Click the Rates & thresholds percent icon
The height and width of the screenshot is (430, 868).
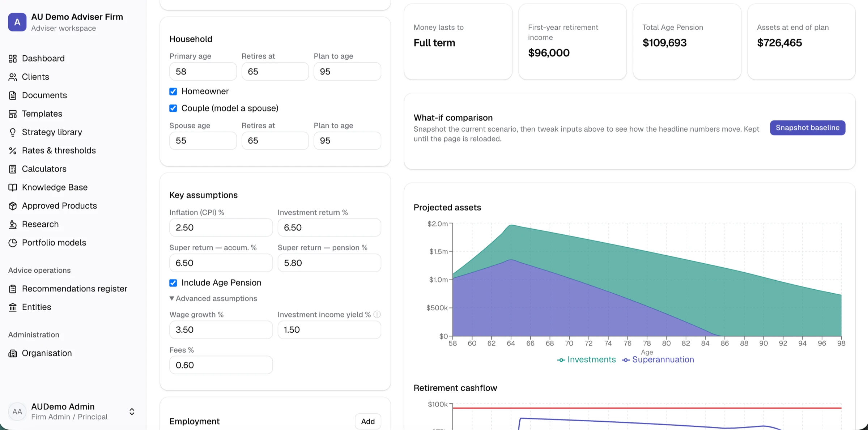click(13, 151)
